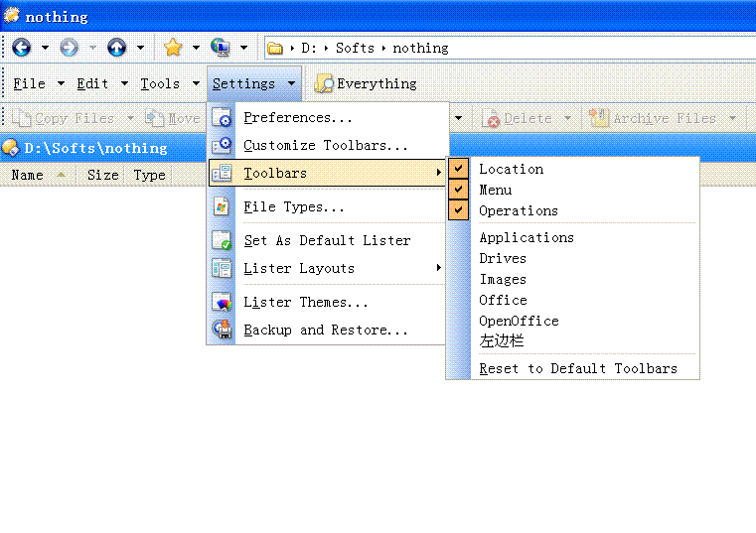Click the Everything search icon
Image resolution: width=756 pixels, height=533 pixels.
click(324, 83)
